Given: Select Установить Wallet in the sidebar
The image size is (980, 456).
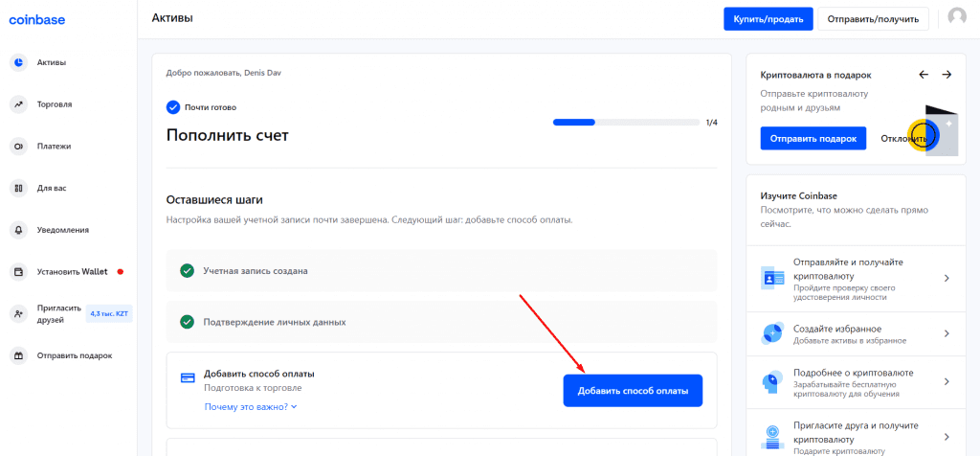Looking at the screenshot, I should click(72, 271).
